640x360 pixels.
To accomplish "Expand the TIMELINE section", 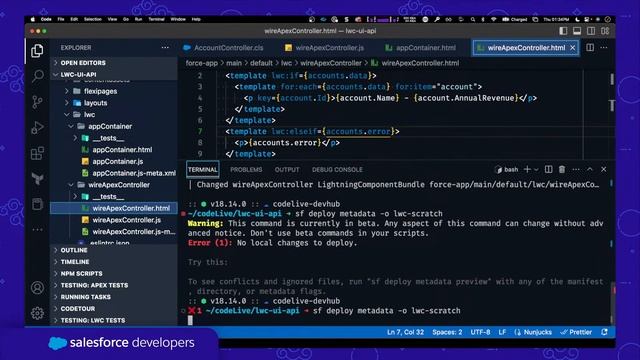I will (114, 262).
